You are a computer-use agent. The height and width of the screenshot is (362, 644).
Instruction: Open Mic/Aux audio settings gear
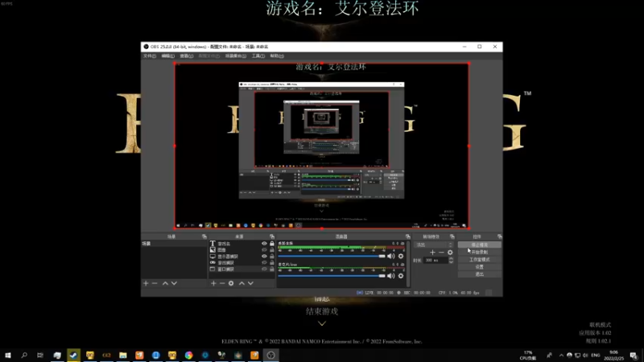(x=401, y=276)
